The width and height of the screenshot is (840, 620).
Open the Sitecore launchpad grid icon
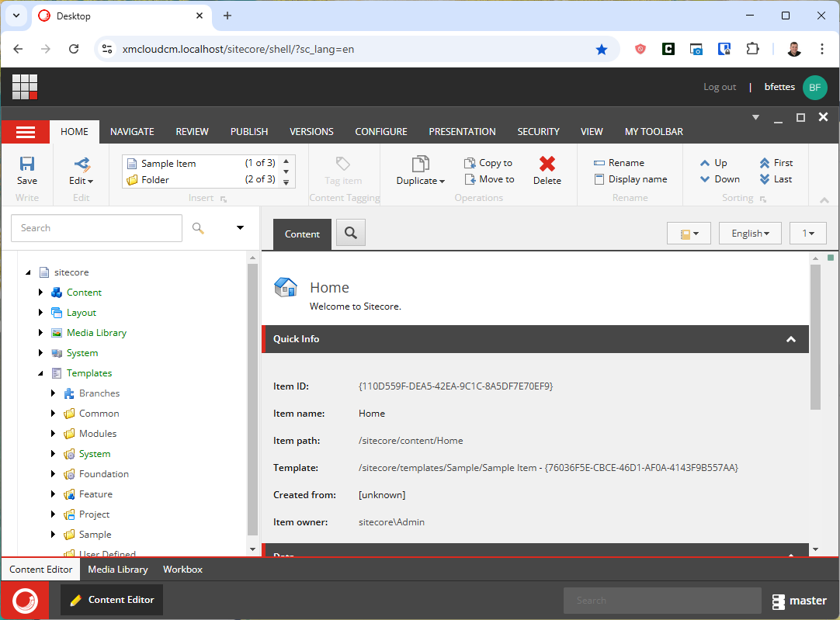click(25, 87)
